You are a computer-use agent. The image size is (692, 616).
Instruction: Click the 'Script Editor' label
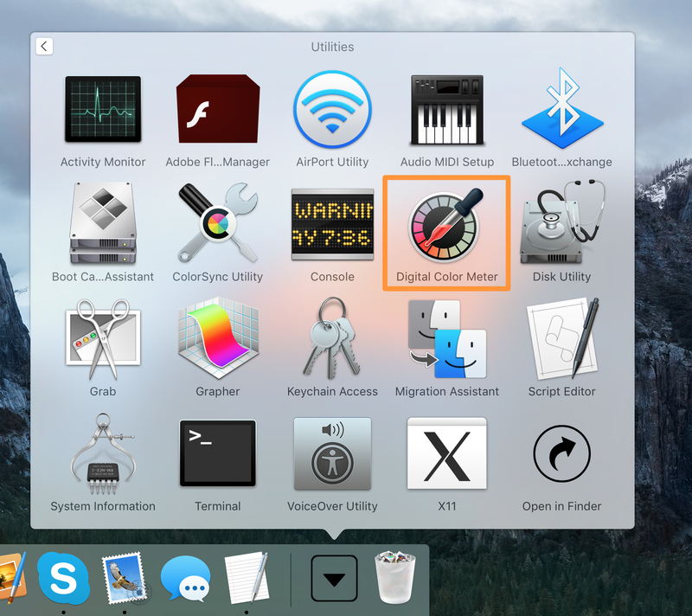(x=561, y=391)
